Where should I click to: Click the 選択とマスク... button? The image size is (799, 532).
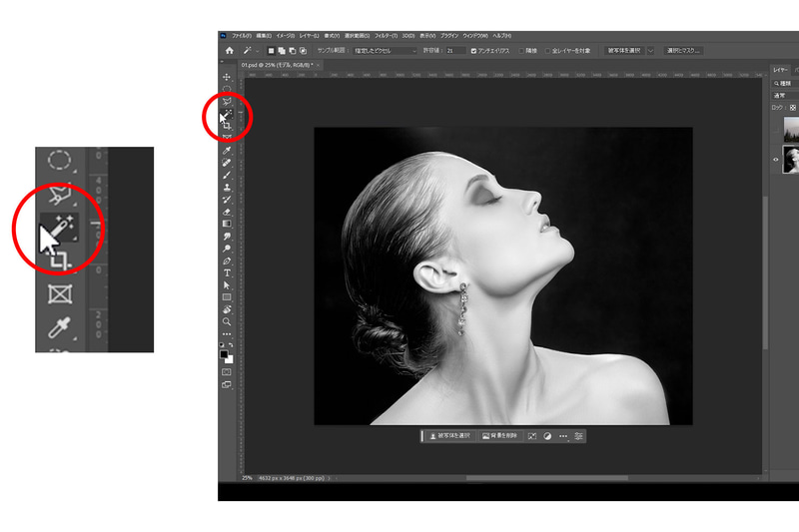click(x=683, y=50)
